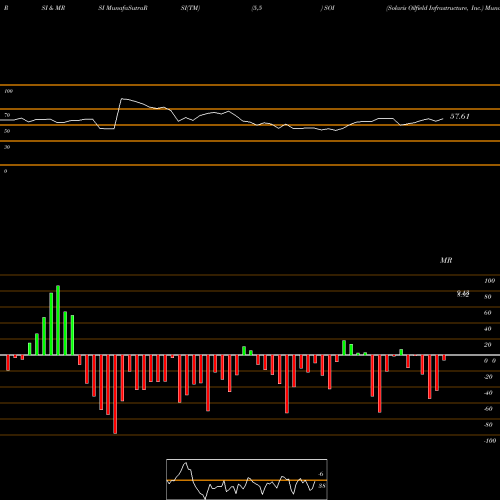Click the 'SI(TM)' header text

pos(190,8)
